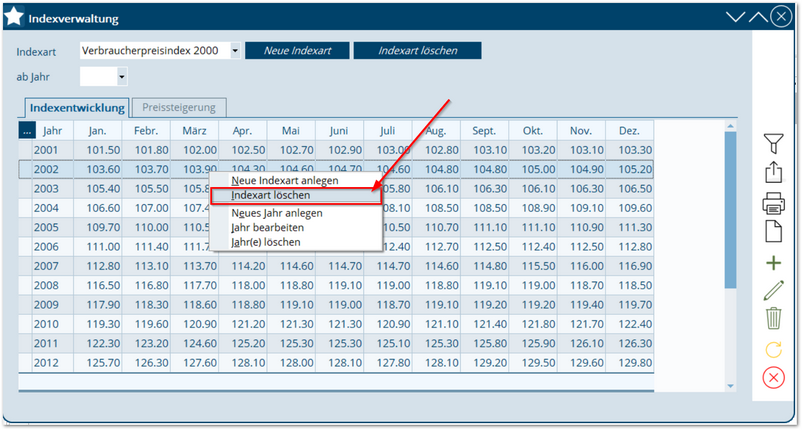The width and height of the screenshot is (802, 430).
Task: Choose Jahr(e) löschen in context menu
Action: tap(265, 242)
